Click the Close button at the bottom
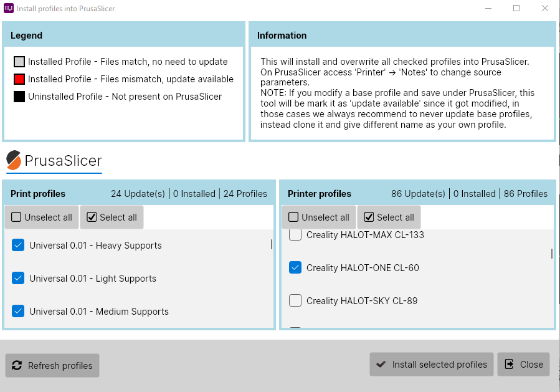Viewport: 560px width, 392px height. click(524, 364)
